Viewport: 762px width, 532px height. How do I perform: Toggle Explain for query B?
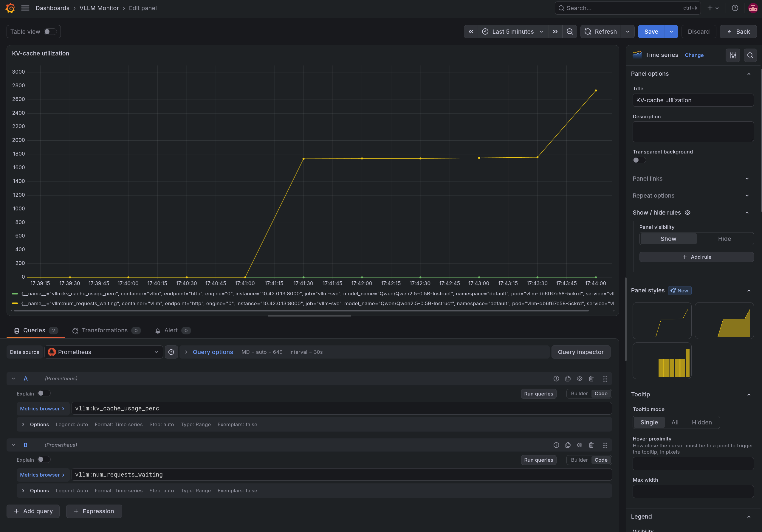click(44, 460)
